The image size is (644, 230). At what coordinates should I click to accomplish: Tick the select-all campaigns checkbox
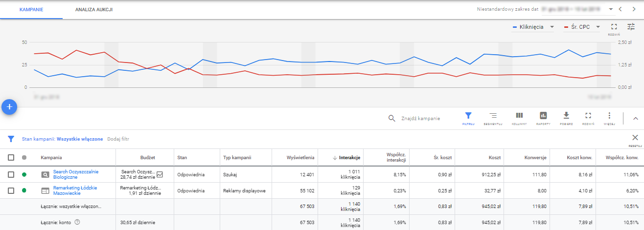[x=11, y=157]
